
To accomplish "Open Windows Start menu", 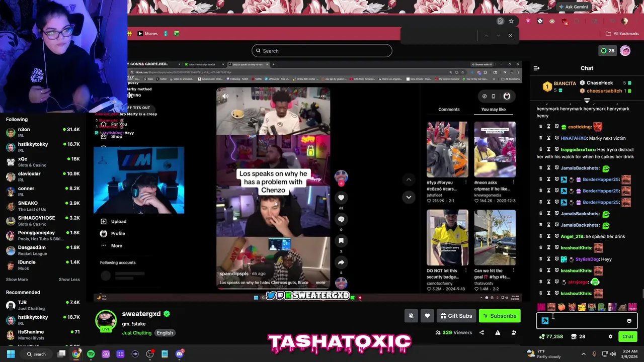I will pyautogui.click(x=11, y=354).
